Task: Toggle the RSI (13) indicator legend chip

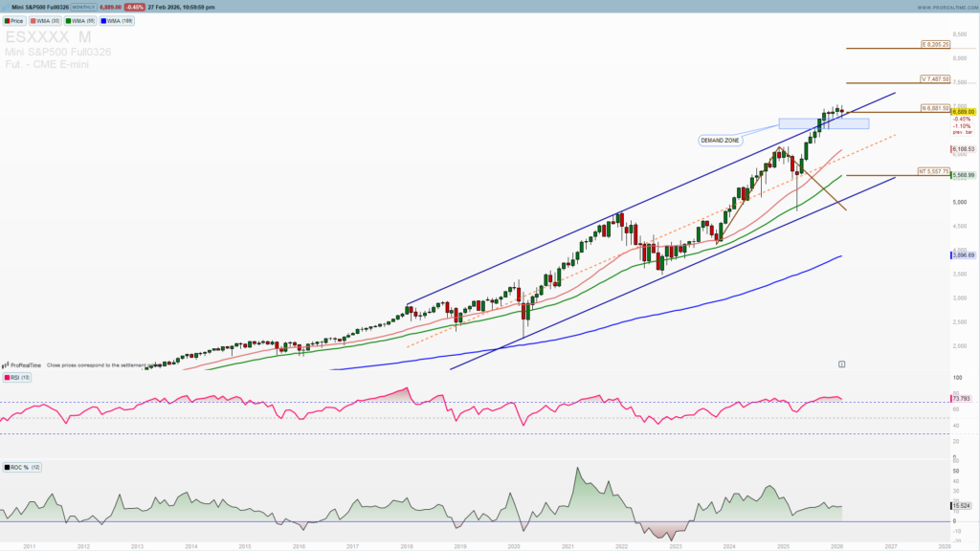Action: click(19, 377)
